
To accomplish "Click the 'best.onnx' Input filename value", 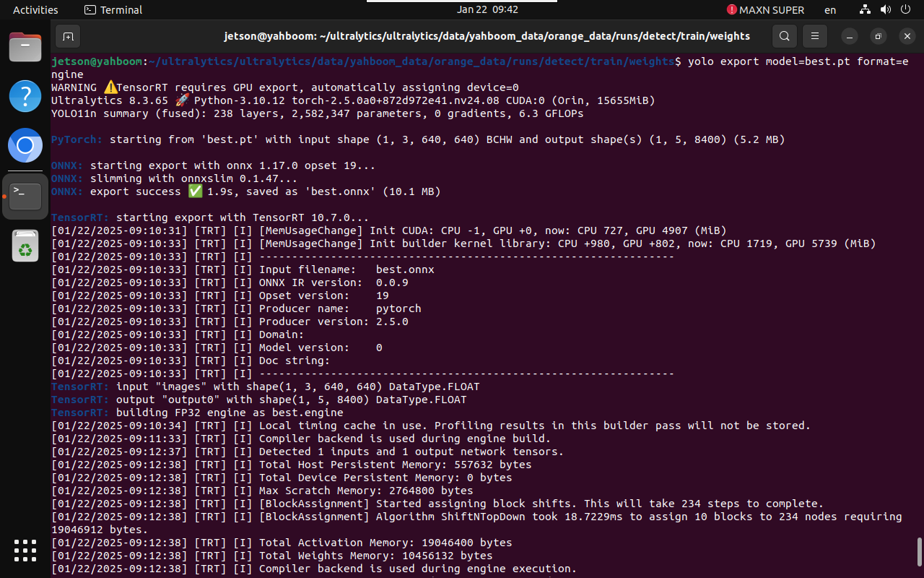I will click(x=405, y=269).
